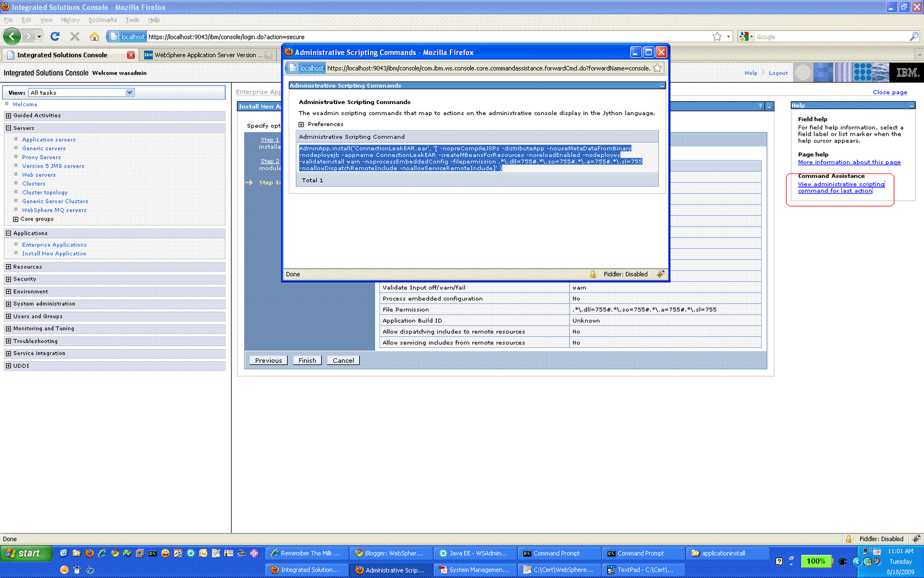924x578 pixels.
Task: Click the Logout link
Action: coord(778,73)
